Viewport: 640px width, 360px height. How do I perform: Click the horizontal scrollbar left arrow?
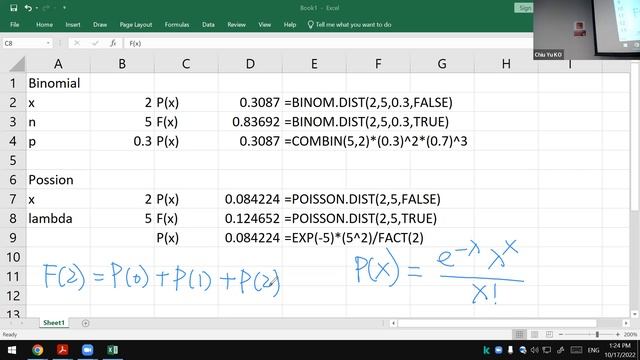click(x=393, y=323)
